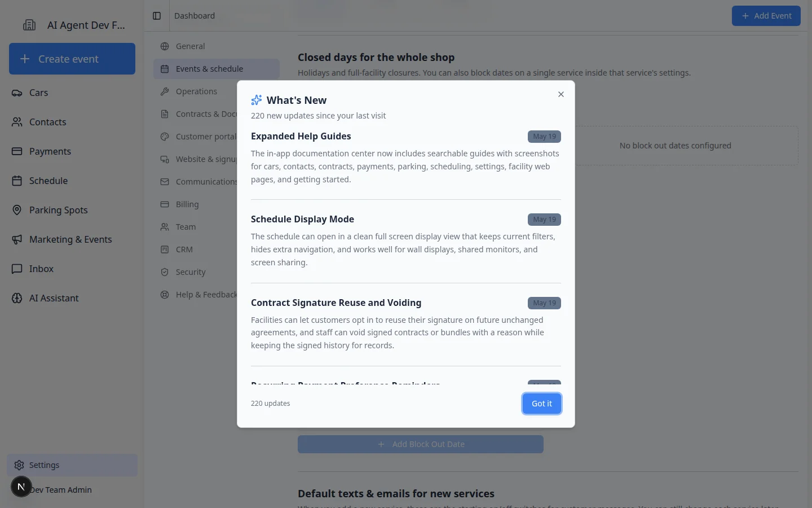Select Help & Feedback settings tab
The width and height of the screenshot is (812, 508).
tap(195, 295)
